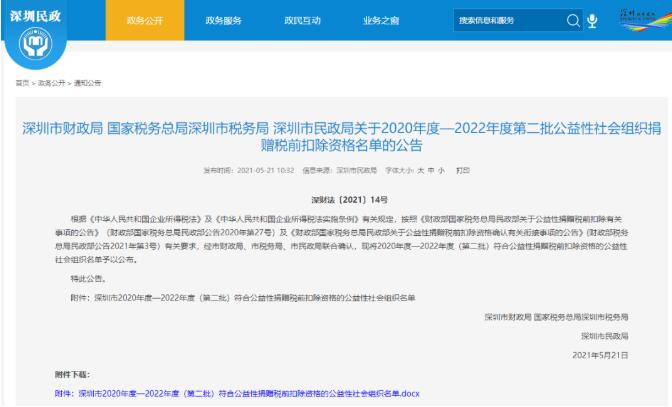This screenshot has width=672, height=407.
Task: Set font size to 大
Action: point(421,171)
